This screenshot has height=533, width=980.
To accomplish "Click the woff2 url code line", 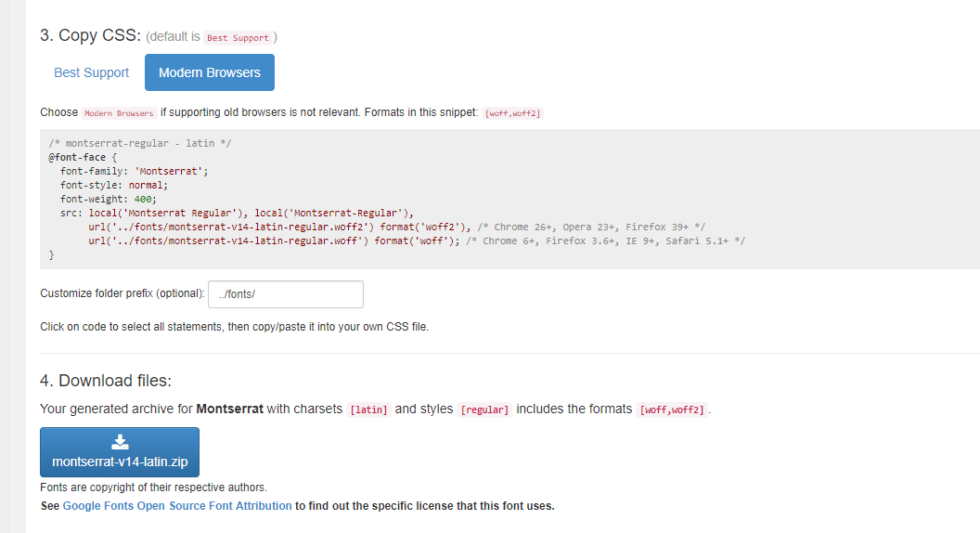I will 396,227.
